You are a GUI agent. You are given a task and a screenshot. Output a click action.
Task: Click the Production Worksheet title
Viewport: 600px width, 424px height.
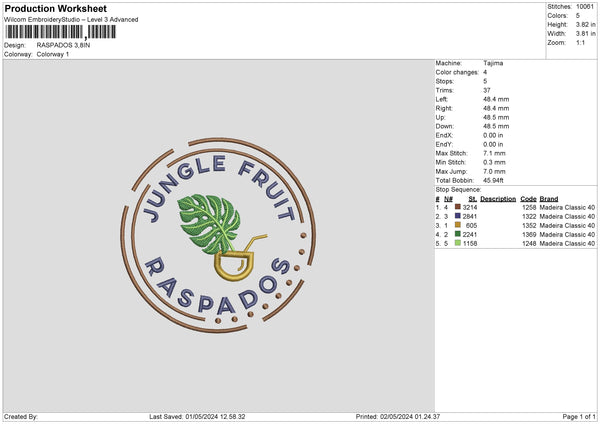click(55, 8)
